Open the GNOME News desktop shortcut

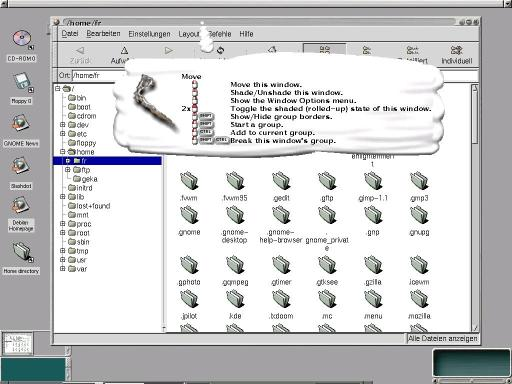click(x=21, y=124)
